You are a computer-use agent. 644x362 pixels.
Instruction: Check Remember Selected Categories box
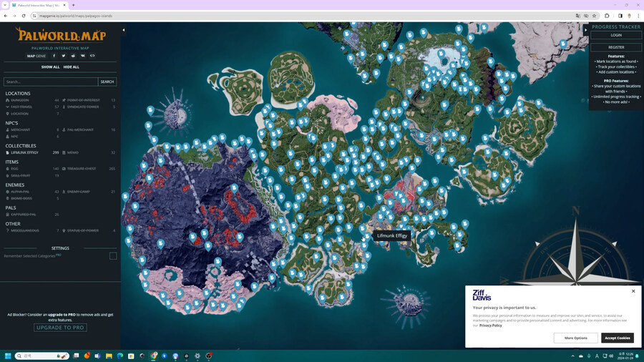[x=112, y=255]
